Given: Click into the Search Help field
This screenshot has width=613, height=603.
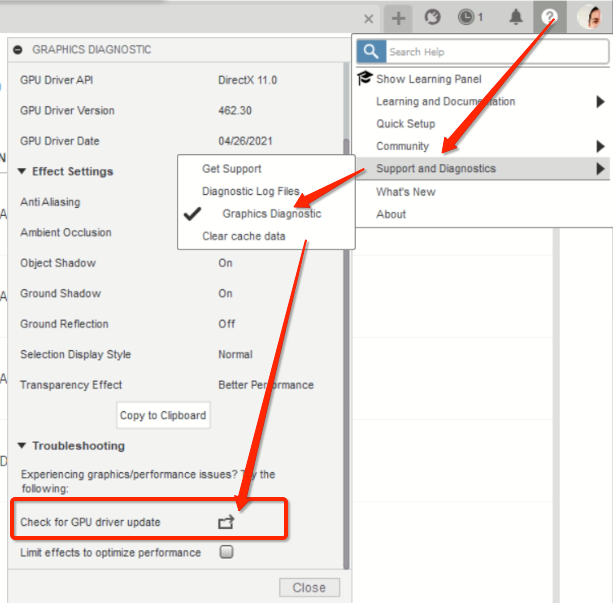Looking at the screenshot, I should pos(497,52).
